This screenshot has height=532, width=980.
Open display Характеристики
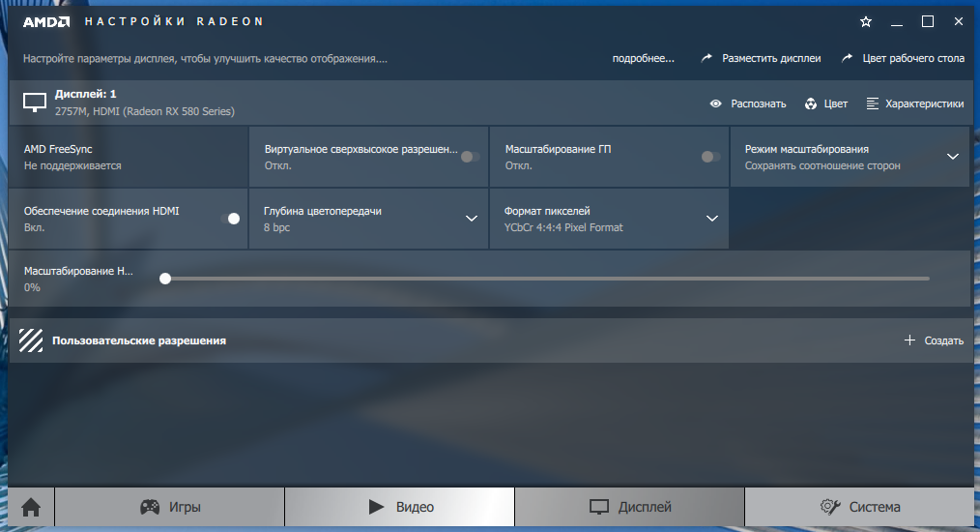[x=915, y=103]
